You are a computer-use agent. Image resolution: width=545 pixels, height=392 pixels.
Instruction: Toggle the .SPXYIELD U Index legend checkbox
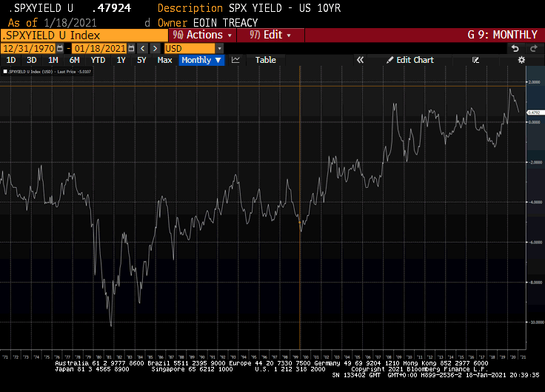5,72
